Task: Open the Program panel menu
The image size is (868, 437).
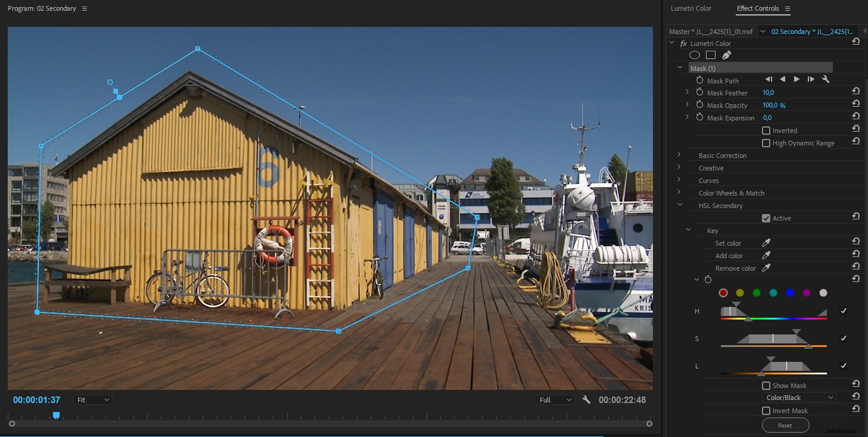Action: (83, 8)
